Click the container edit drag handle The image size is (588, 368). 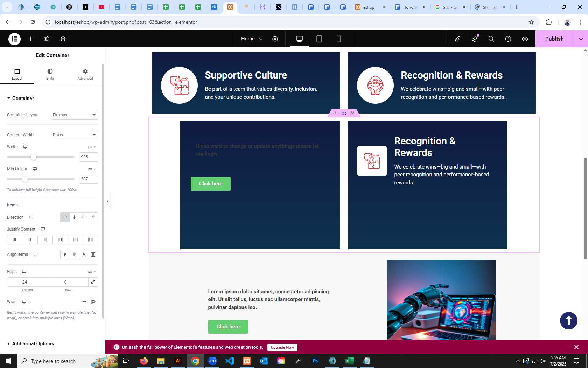[344, 113]
